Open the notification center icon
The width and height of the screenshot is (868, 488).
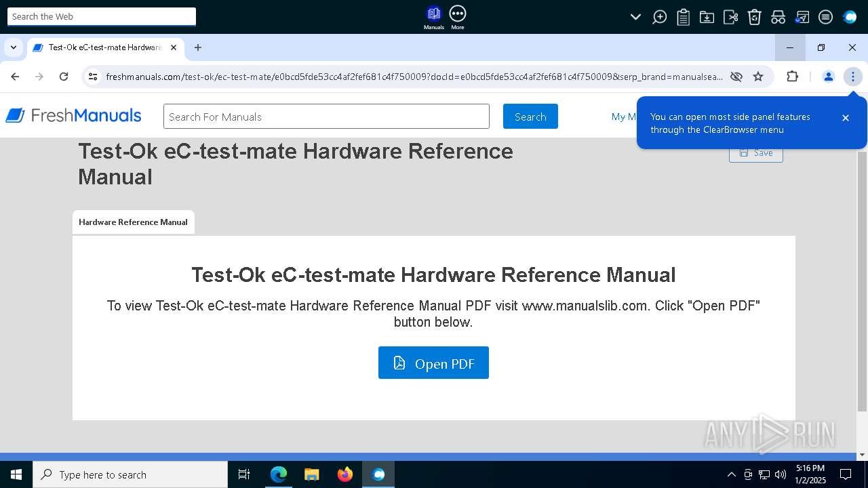click(x=846, y=474)
